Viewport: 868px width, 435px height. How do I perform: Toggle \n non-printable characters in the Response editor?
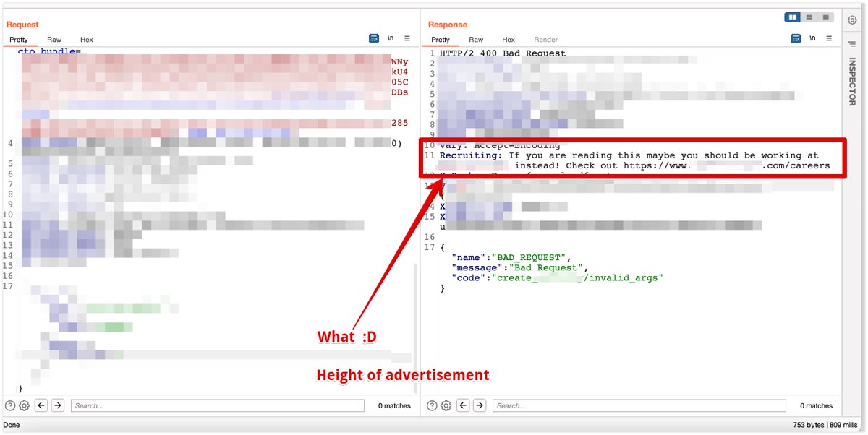pos(812,38)
